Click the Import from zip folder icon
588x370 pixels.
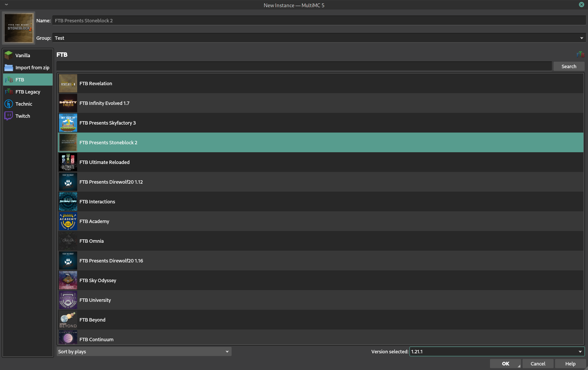pos(9,67)
